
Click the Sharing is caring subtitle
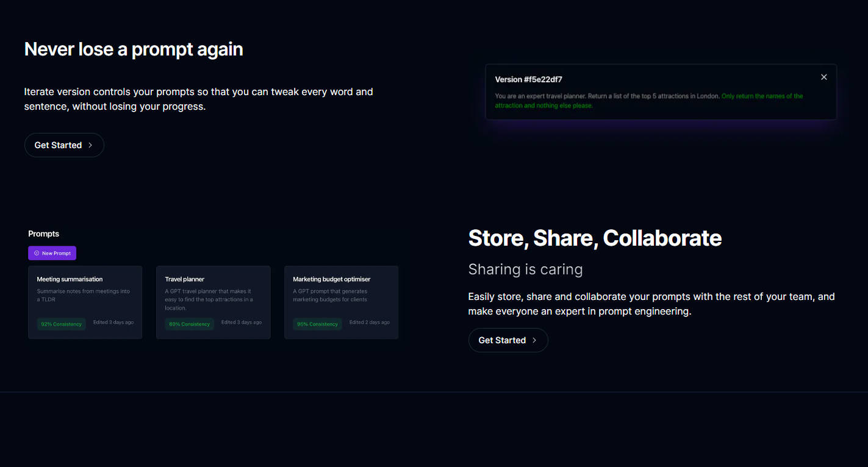[x=525, y=269]
